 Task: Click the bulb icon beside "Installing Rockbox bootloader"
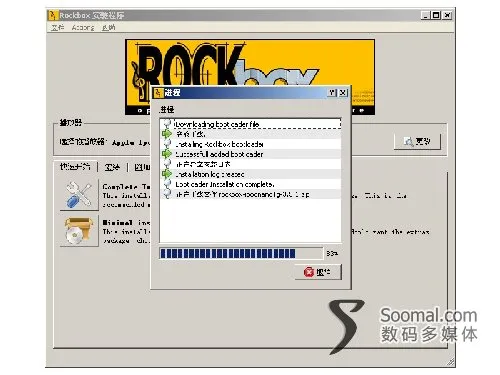coord(167,144)
